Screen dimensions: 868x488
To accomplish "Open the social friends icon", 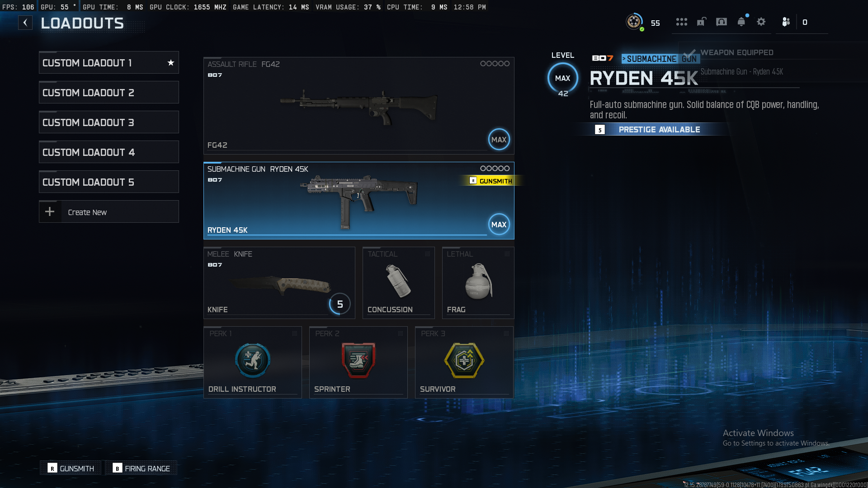I will (786, 22).
